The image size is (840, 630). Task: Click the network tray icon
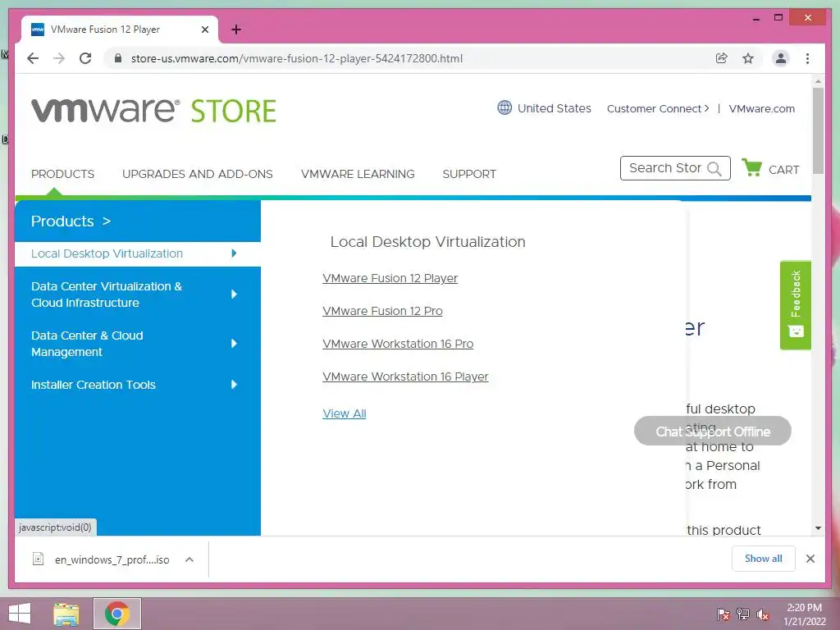(x=743, y=614)
